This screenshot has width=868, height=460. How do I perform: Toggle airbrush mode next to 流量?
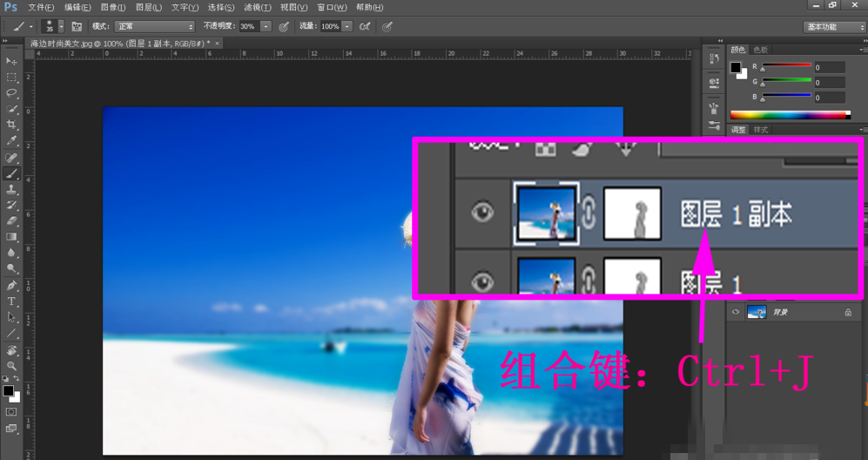[x=365, y=27]
